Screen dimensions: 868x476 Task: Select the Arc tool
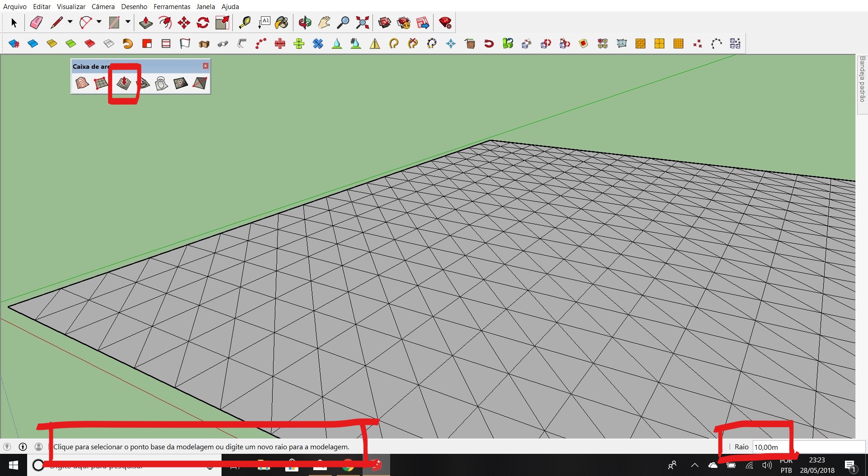tap(85, 23)
